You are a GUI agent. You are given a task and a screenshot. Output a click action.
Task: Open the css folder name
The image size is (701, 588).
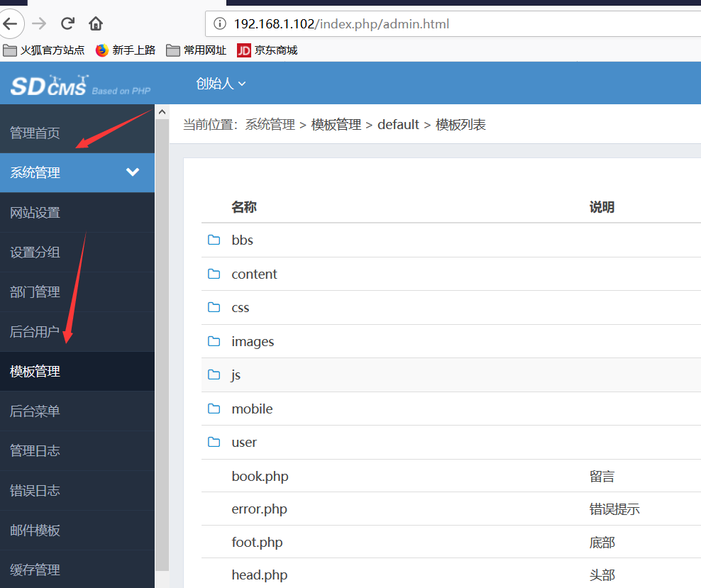241,308
